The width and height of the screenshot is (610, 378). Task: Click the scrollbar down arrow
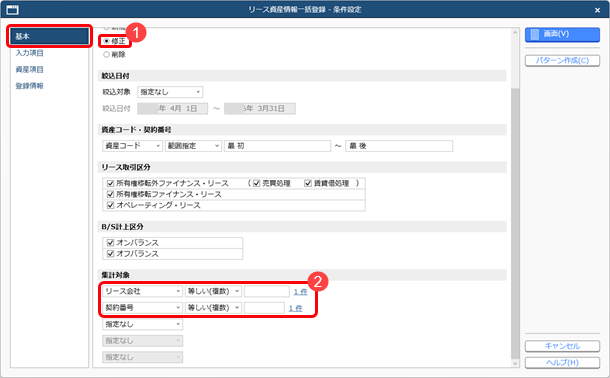point(515,364)
